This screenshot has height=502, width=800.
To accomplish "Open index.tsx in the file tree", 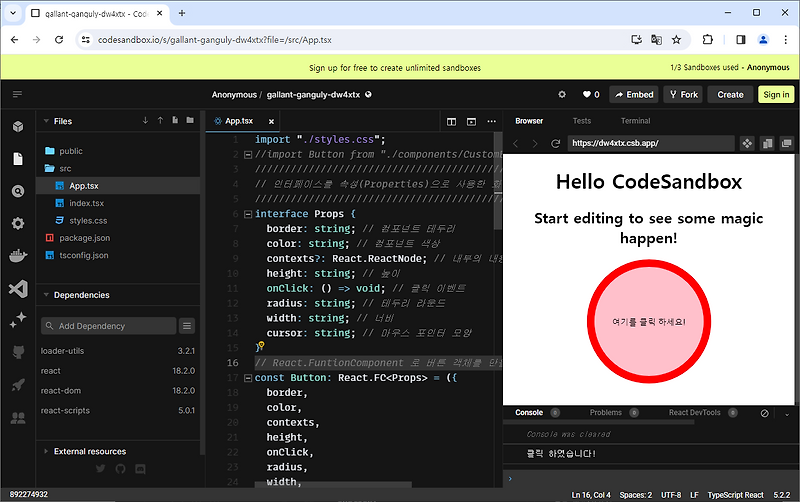I will click(86, 203).
